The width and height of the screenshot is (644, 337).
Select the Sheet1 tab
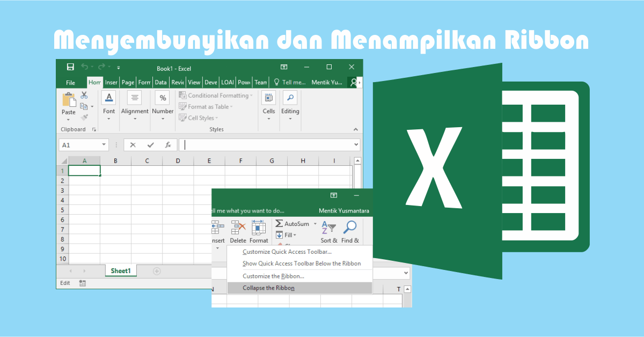pos(121,271)
